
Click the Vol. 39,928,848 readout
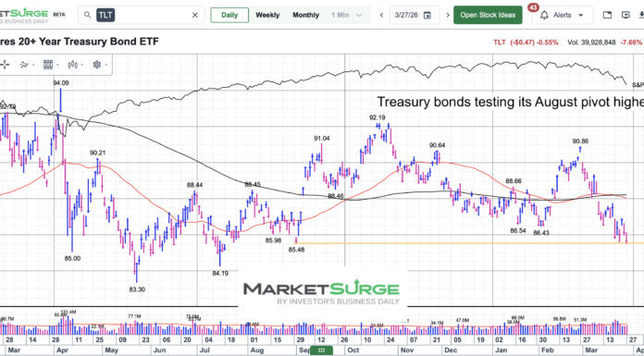tap(591, 43)
